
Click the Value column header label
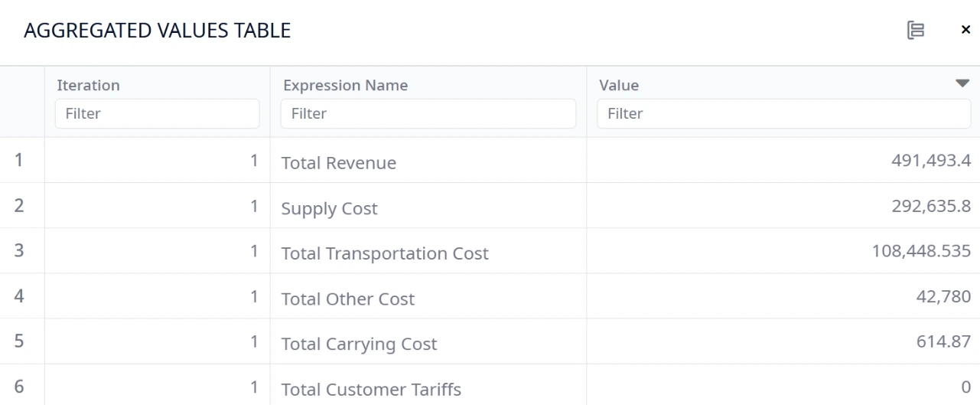click(619, 86)
